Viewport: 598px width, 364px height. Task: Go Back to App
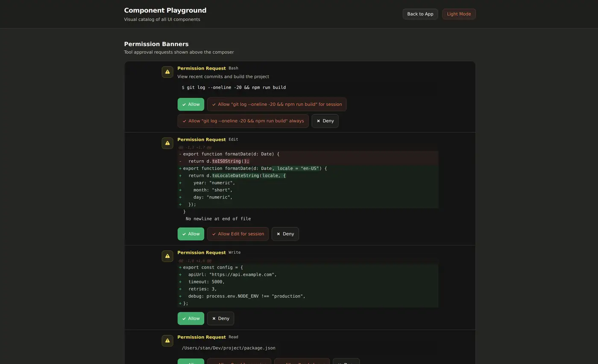point(420,14)
